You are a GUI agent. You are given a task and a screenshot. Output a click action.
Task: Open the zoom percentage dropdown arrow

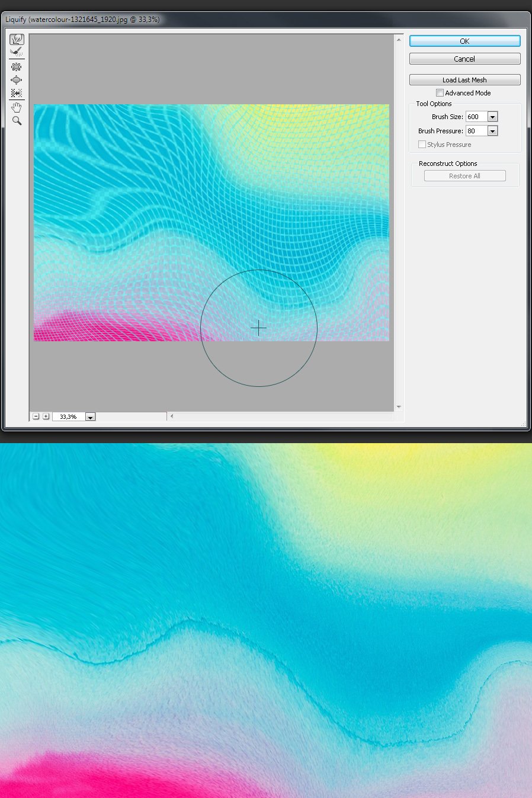(x=90, y=417)
